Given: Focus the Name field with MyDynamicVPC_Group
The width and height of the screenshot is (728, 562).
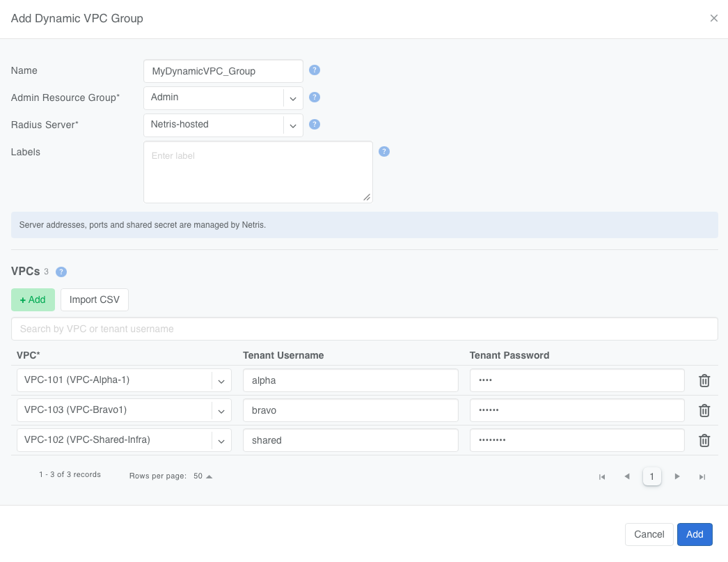Looking at the screenshot, I should pyautogui.click(x=223, y=71).
